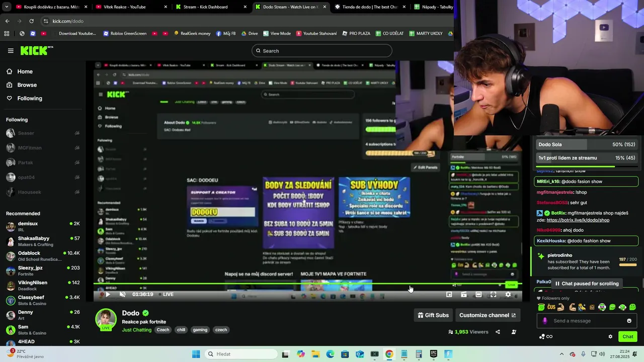Reload the page in browser

(31, 21)
